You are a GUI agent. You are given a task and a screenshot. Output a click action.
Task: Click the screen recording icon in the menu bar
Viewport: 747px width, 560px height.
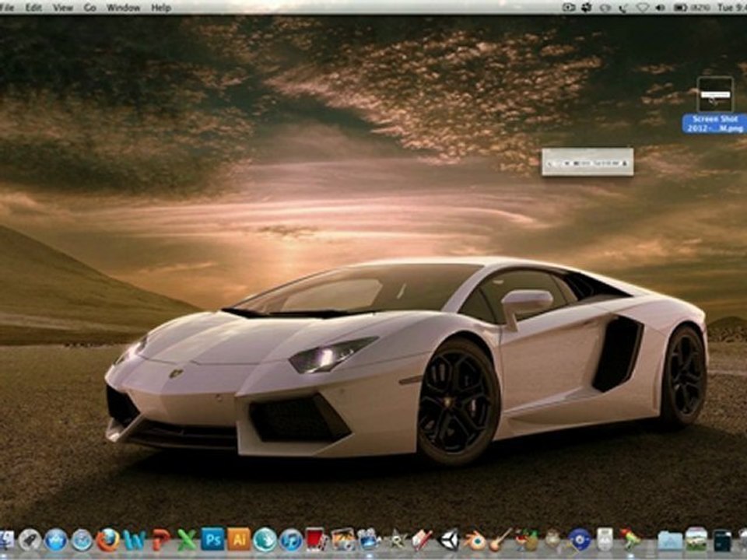pos(568,8)
